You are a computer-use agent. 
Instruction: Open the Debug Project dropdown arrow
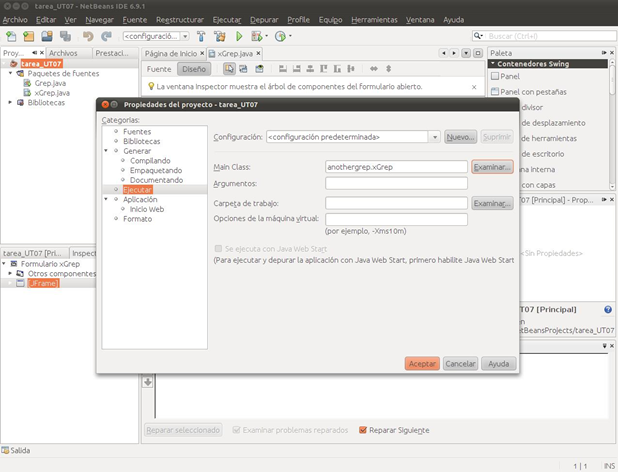267,36
